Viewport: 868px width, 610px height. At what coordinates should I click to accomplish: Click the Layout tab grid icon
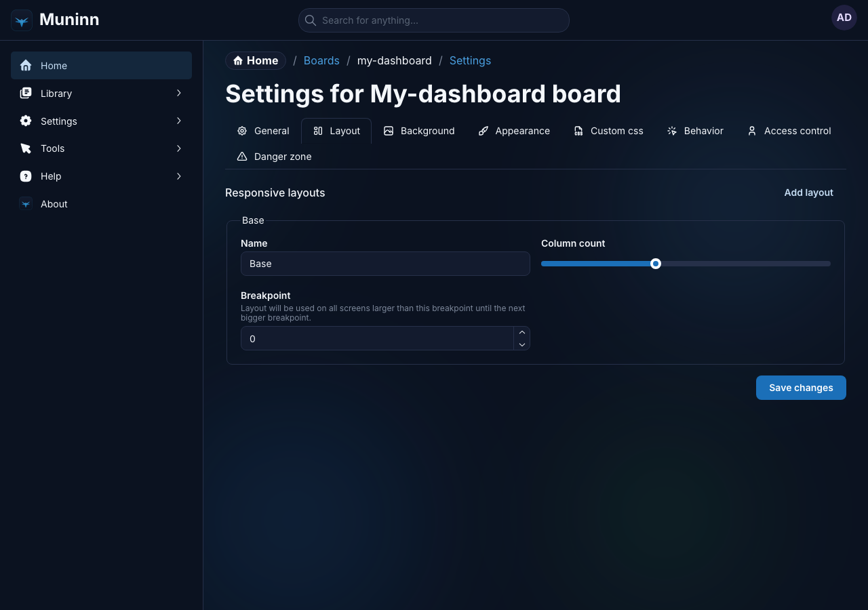click(318, 131)
